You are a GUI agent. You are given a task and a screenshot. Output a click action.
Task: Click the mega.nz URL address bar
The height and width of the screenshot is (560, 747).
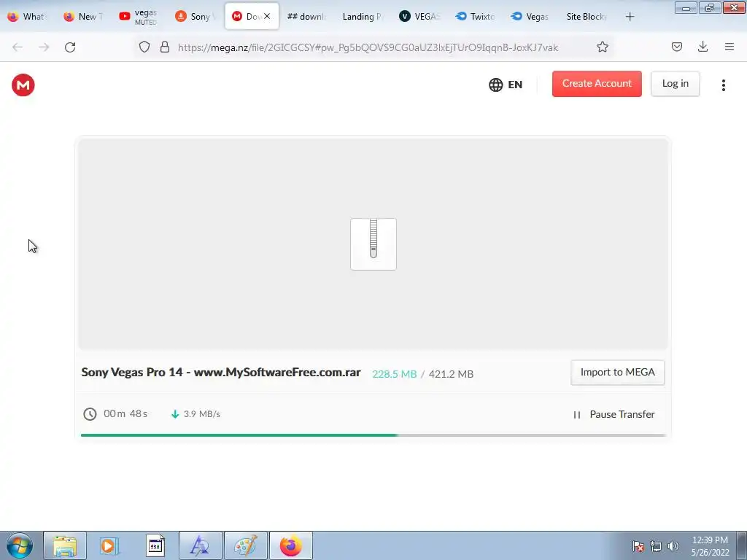(x=368, y=47)
